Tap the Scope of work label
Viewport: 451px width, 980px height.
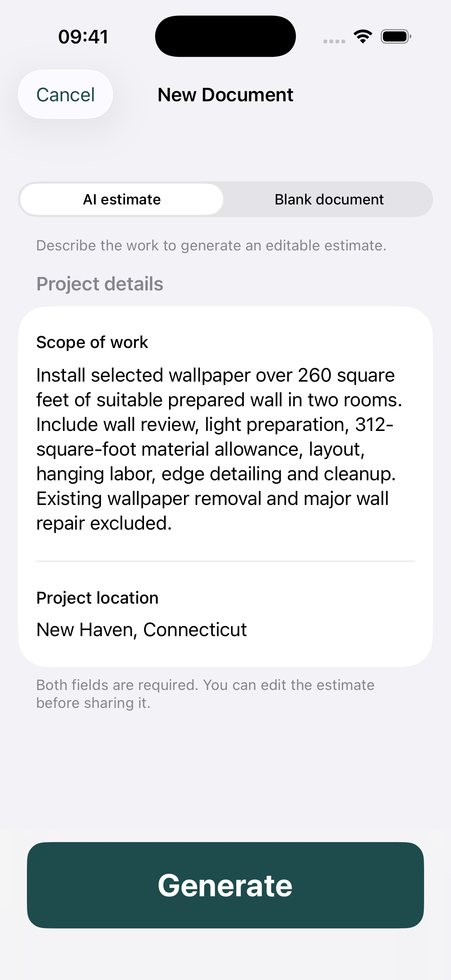(92, 342)
